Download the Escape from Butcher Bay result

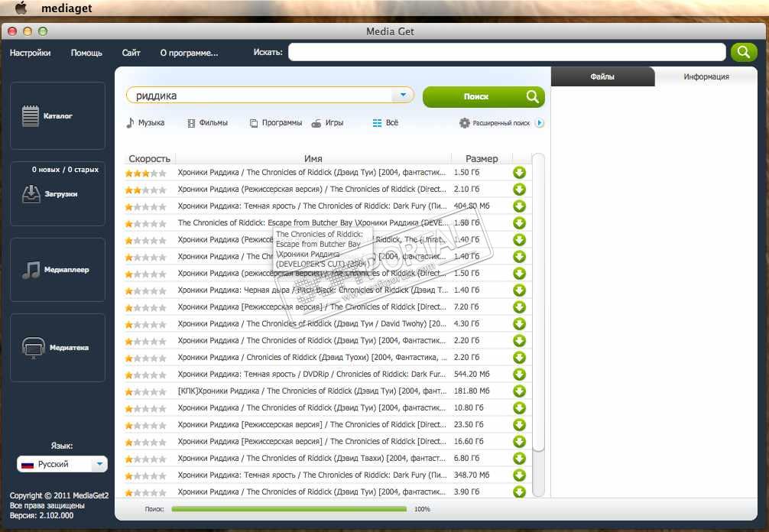pyautogui.click(x=519, y=223)
